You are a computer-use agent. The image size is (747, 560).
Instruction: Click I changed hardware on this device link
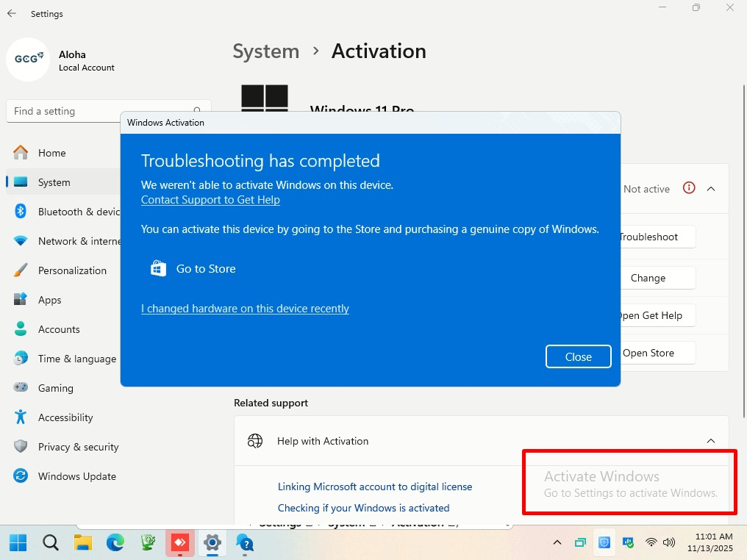[245, 309]
